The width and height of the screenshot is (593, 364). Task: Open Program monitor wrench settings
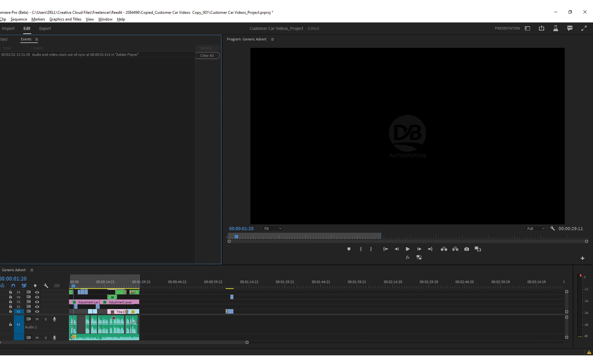click(x=553, y=229)
